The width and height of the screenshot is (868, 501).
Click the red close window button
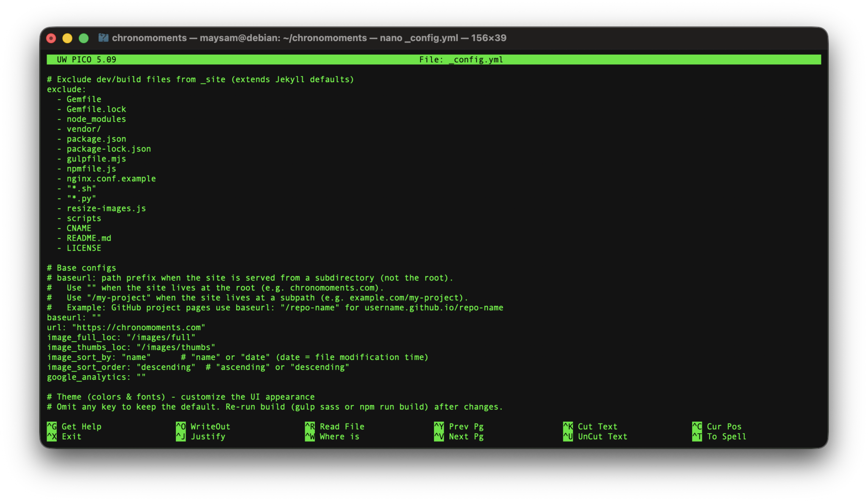click(51, 38)
